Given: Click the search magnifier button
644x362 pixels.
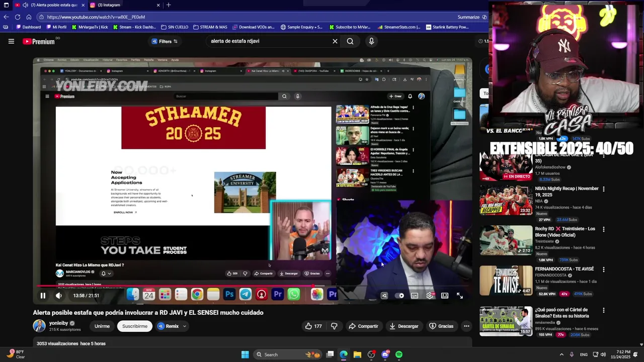Looking at the screenshot, I should (x=350, y=41).
